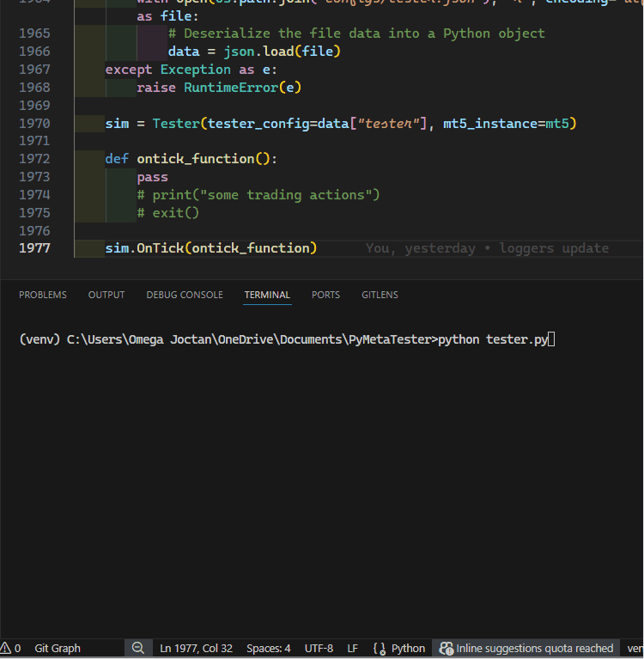The height and width of the screenshot is (659, 644).
Task: Click the curly braces language icon
Action: tap(380, 649)
